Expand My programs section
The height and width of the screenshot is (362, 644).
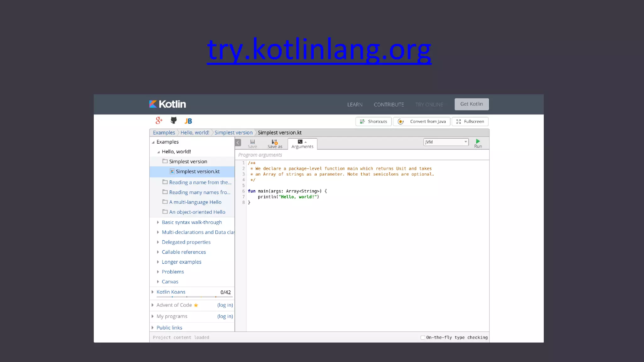coord(153,316)
